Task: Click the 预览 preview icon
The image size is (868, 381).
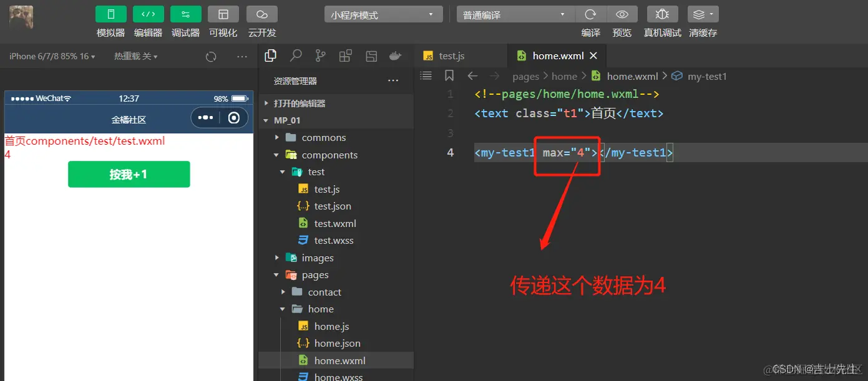Action: coord(622,14)
